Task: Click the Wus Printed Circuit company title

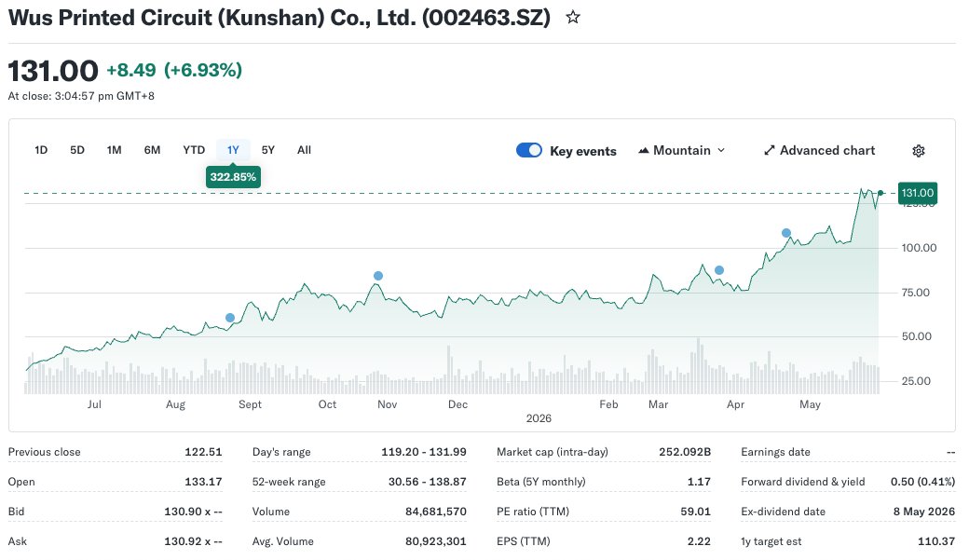Action: pyautogui.click(x=280, y=18)
